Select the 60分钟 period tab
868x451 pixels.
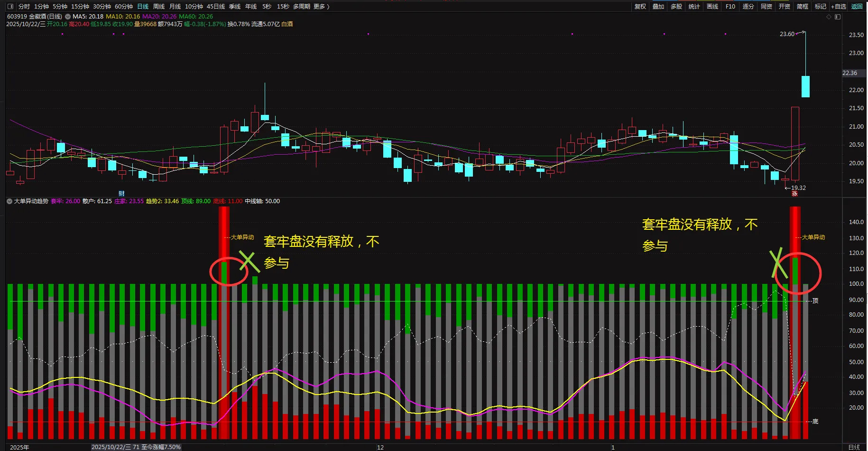coord(124,7)
